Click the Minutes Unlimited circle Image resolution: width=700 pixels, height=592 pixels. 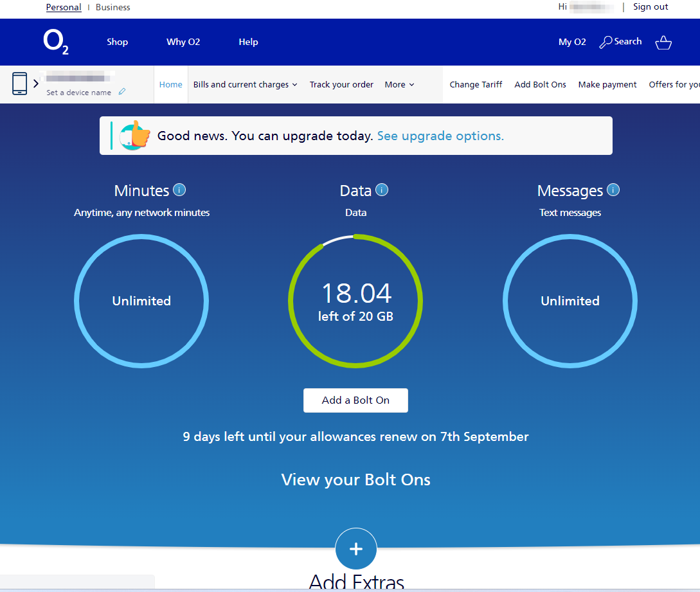coord(141,301)
